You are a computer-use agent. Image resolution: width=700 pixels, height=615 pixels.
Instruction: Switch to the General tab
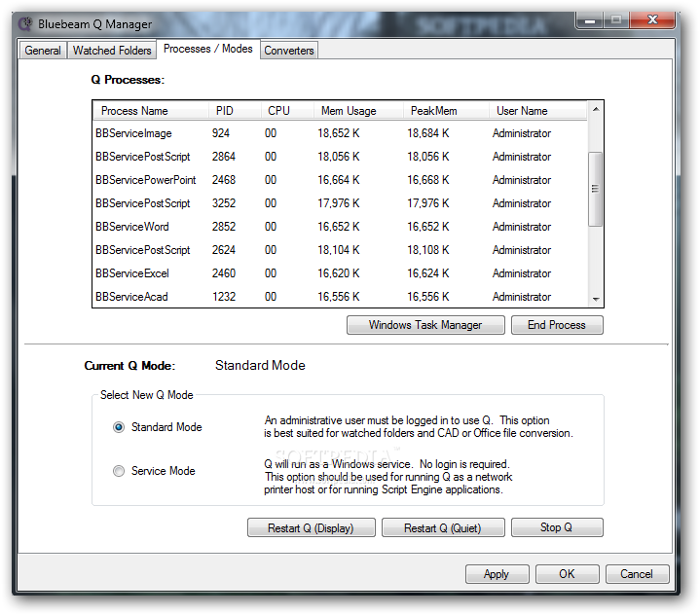[43, 51]
